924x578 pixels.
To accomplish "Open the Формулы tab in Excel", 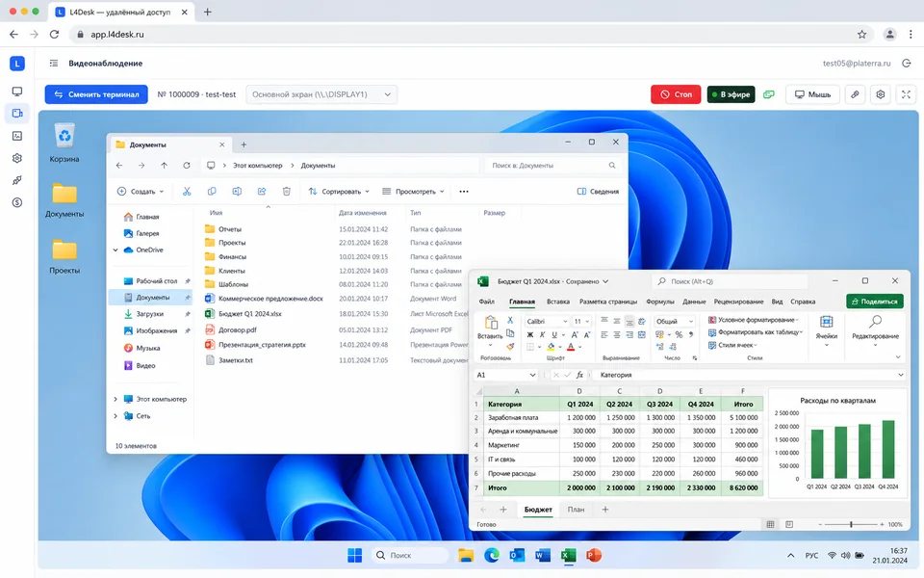I will pyautogui.click(x=659, y=302).
